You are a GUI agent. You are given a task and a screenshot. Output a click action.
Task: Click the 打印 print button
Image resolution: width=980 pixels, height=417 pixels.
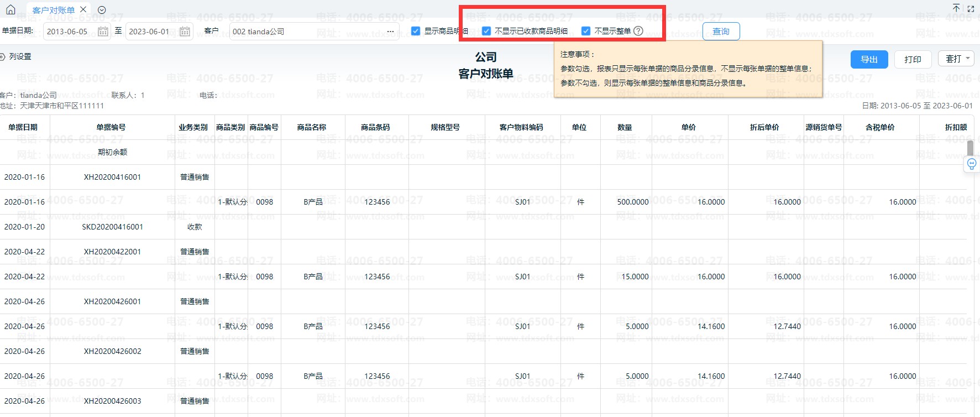[x=913, y=59]
